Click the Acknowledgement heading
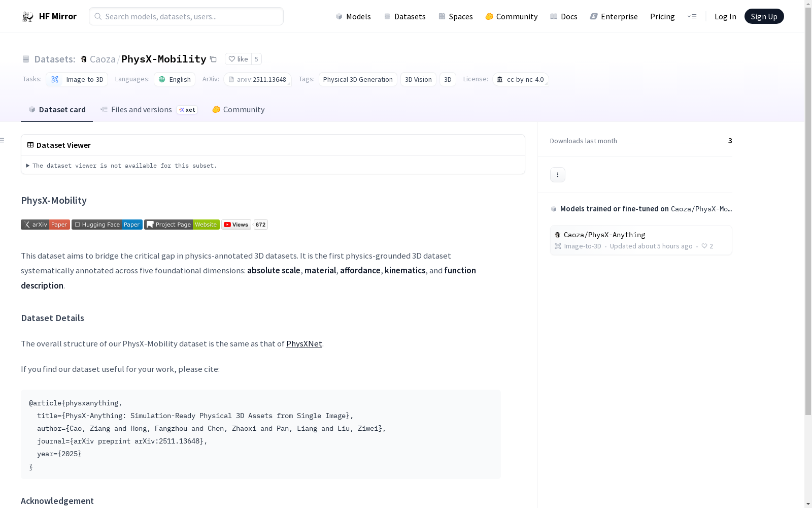 (57, 501)
